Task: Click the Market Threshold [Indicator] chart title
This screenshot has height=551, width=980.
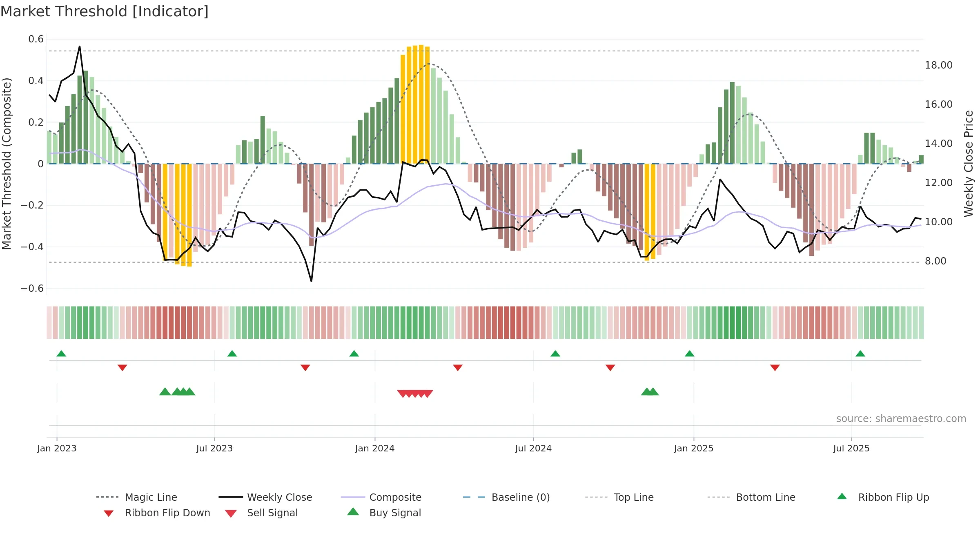Action: pos(105,11)
